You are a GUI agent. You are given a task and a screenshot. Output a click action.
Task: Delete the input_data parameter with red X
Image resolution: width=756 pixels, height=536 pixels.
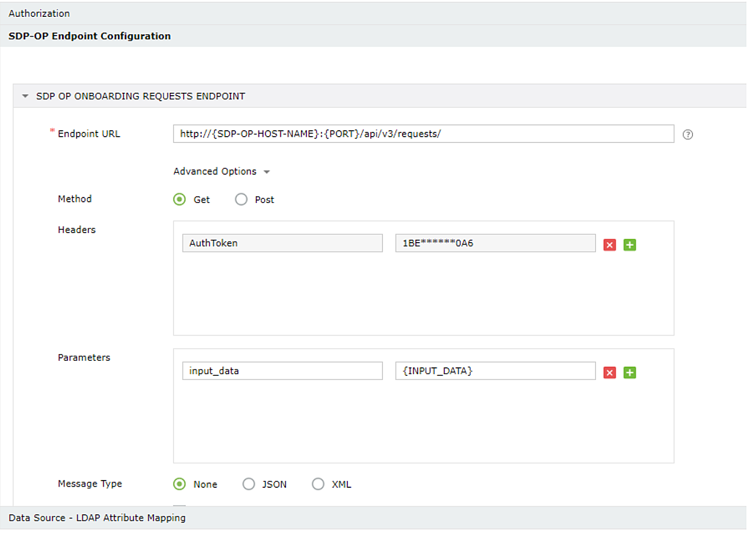(x=610, y=372)
